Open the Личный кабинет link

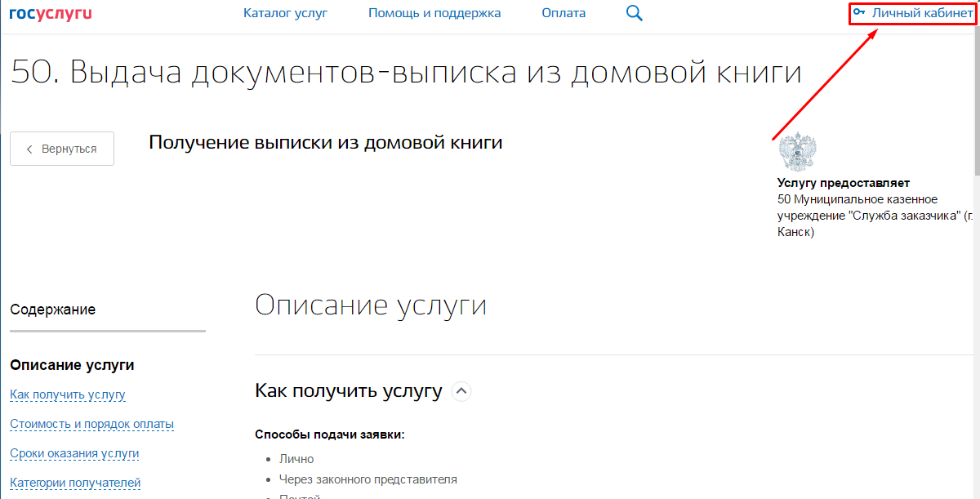(922, 13)
